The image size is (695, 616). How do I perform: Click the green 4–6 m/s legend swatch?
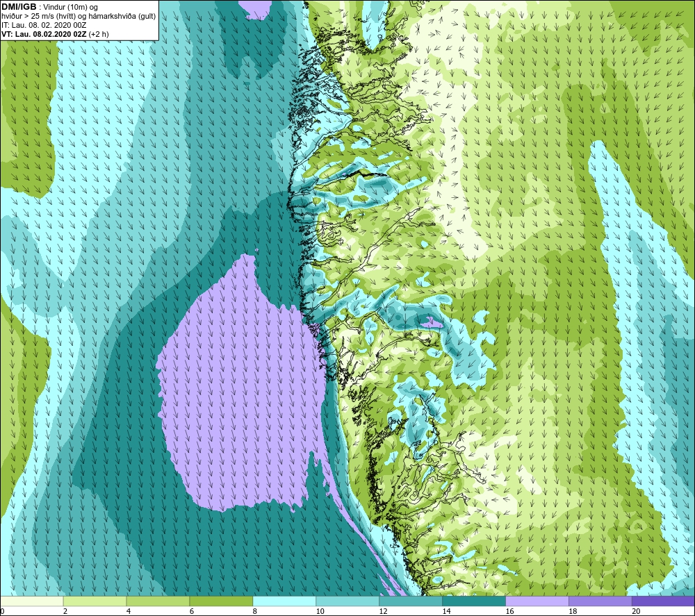[158, 601]
